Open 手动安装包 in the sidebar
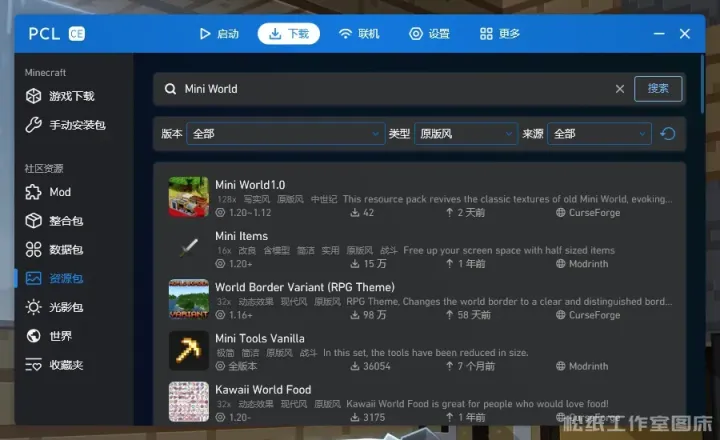Image resolution: width=720 pixels, height=440 pixels. (66, 125)
